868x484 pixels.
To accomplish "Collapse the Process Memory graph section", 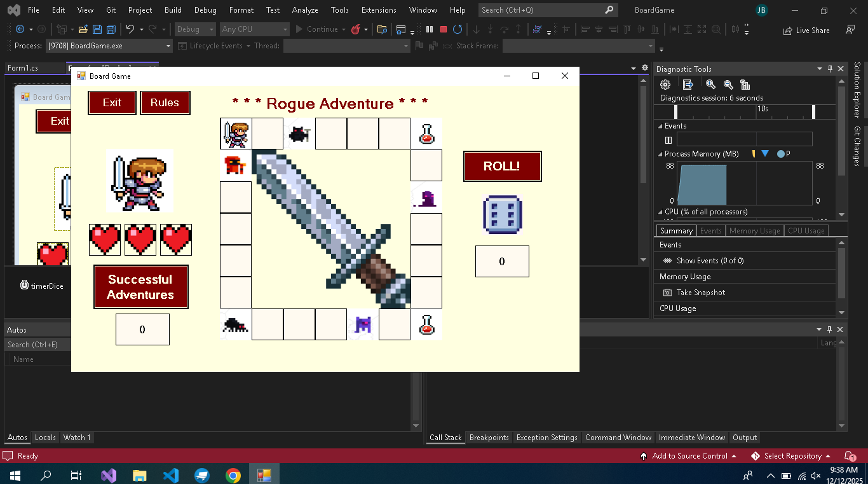I will click(660, 154).
